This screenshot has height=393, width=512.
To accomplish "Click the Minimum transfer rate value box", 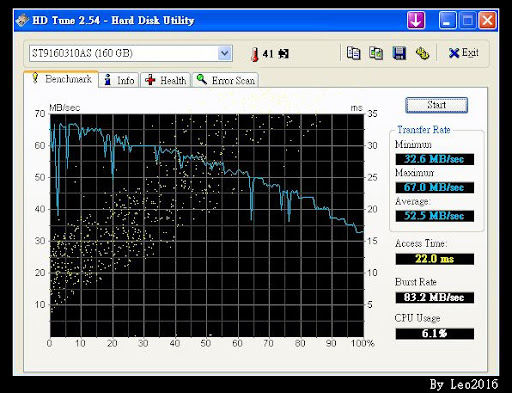I will pyautogui.click(x=435, y=159).
